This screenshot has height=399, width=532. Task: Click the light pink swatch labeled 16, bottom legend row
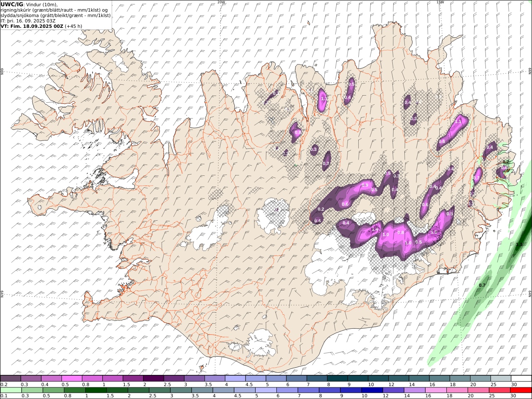(x=436, y=390)
